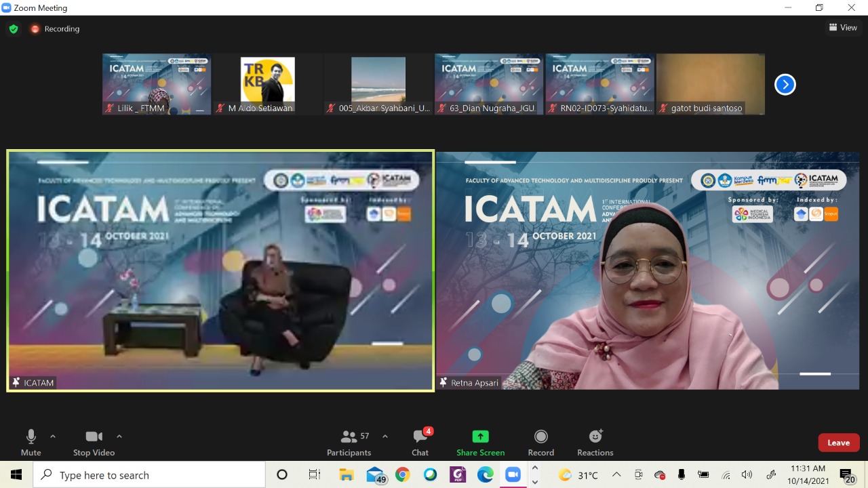
Task: Select gatot budi santoso participant thumbnail
Action: point(711,84)
